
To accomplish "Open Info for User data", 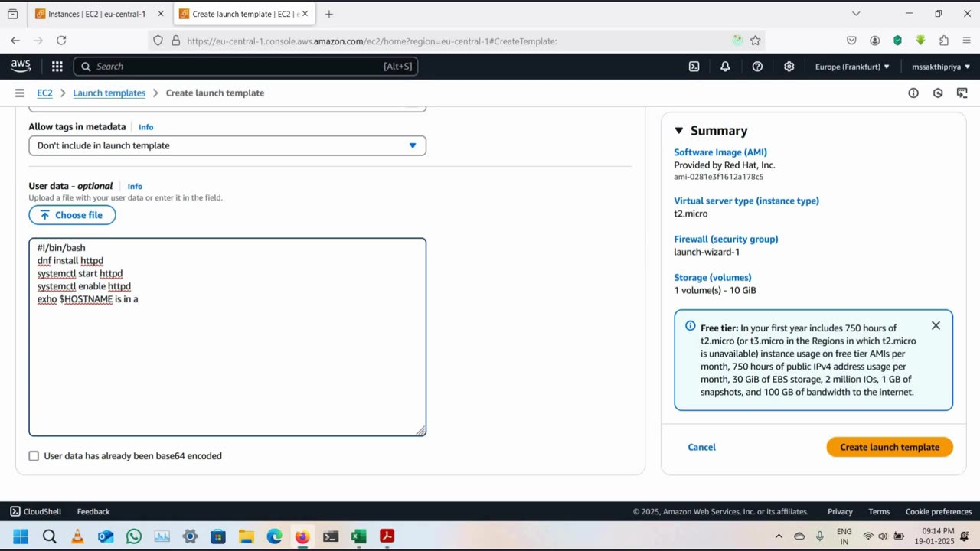I will click(x=135, y=186).
